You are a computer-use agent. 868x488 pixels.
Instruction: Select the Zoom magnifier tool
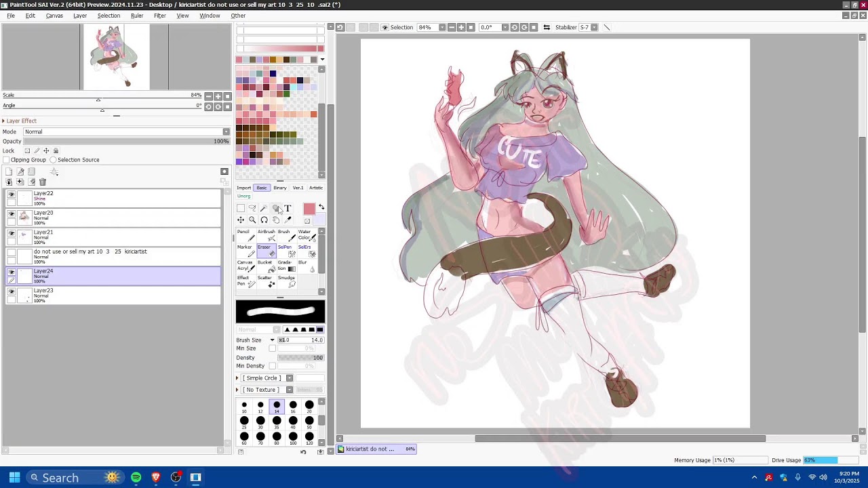pos(252,220)
